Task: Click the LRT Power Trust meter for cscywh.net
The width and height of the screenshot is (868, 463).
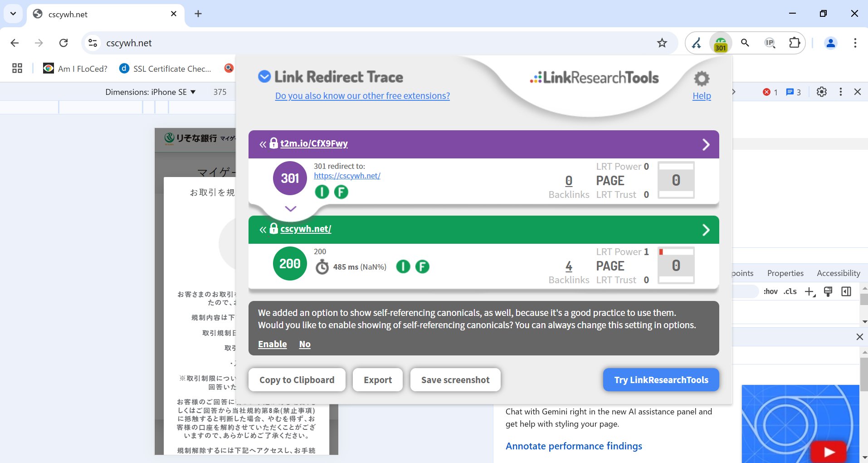Action: (x=676, y=266)
